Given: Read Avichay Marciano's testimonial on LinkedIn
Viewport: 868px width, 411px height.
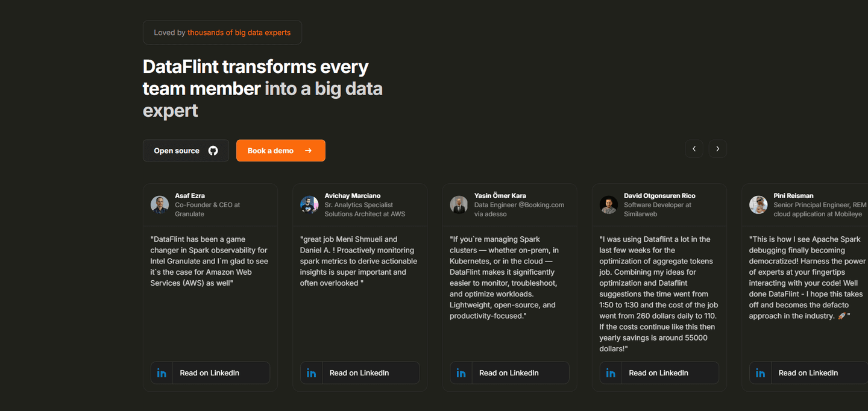Looking at the screenshot, I should tap(360, 373).
